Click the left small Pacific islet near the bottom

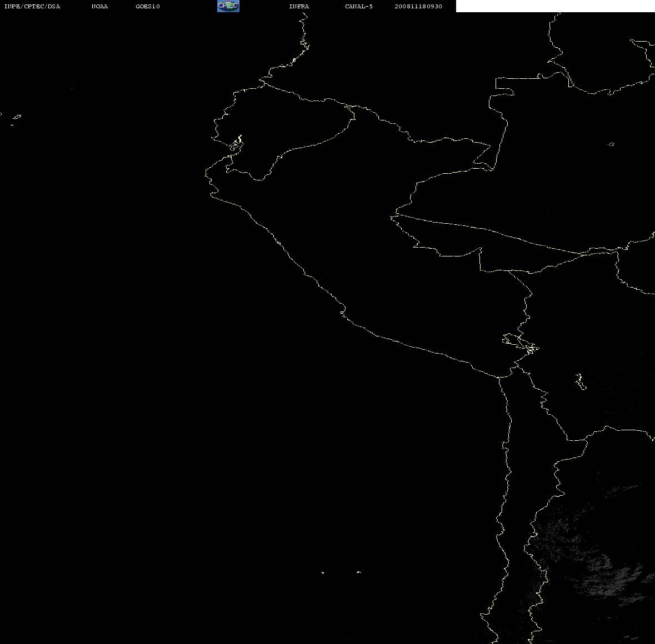(x=322, y=572)
